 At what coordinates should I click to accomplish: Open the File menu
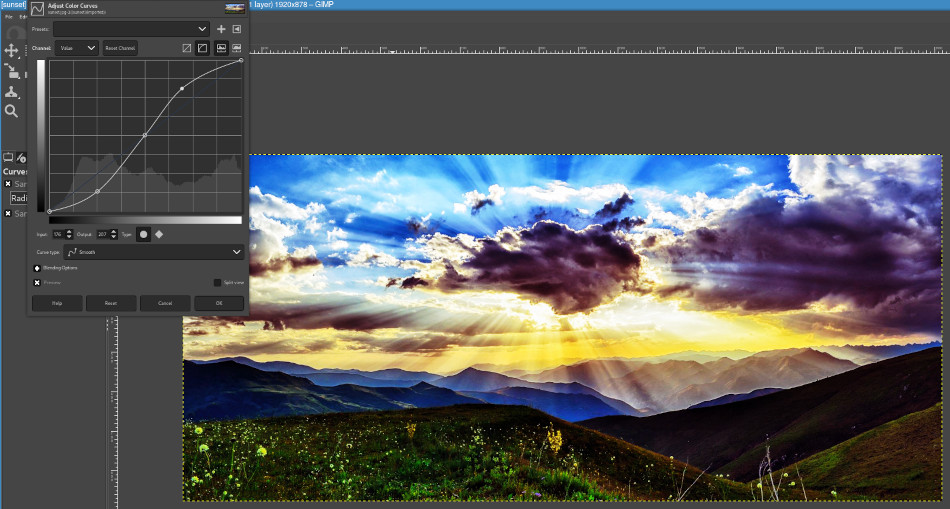9,17
